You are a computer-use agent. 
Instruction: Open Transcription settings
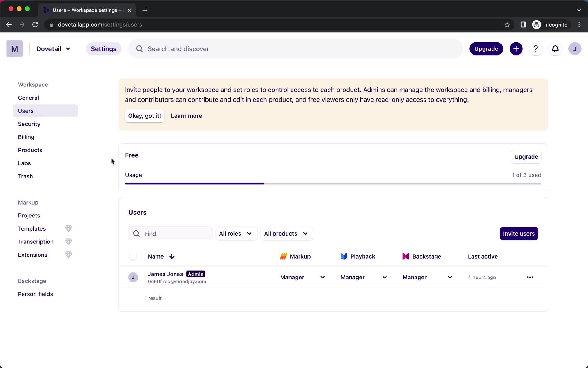[36, 242]
